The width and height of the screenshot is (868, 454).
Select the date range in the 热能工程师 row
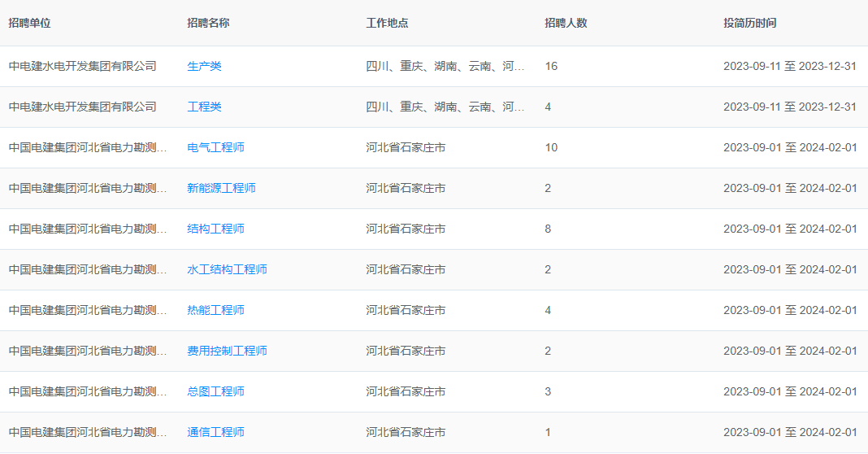790,310
